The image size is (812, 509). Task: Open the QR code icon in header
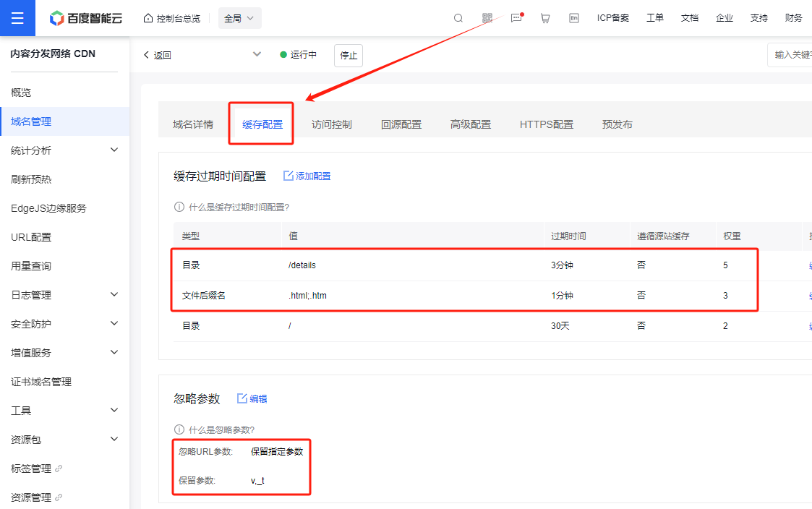[x=487, y=18]
